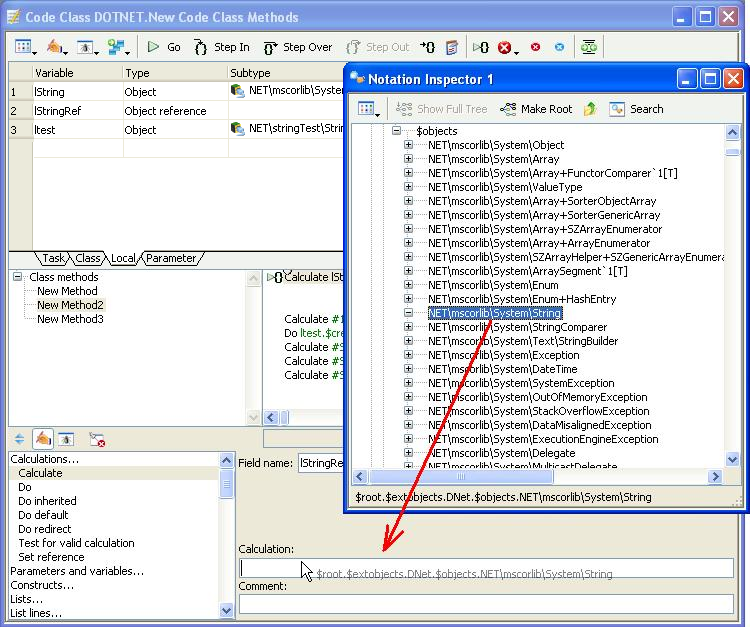Click the debug bug icon above the command list
The width and height of the screenshot is (750, 627).
click(x=66, y=439)
